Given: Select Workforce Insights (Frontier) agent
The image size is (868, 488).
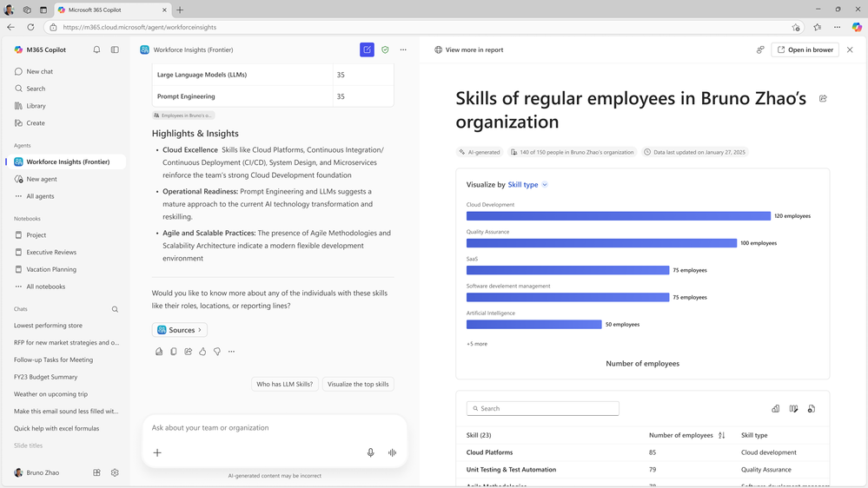Looking at the screenshot, I should point(68,162).
